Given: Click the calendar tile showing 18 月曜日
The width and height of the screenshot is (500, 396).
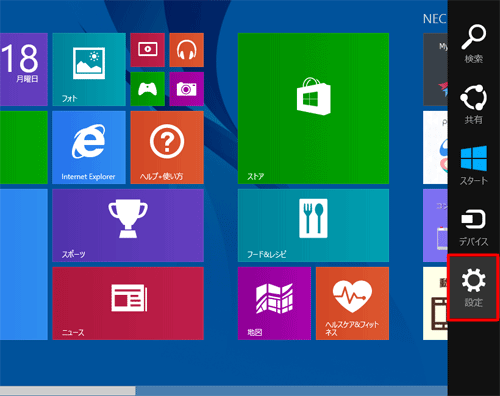Looking at the screenshot, I should click(24, 69).
